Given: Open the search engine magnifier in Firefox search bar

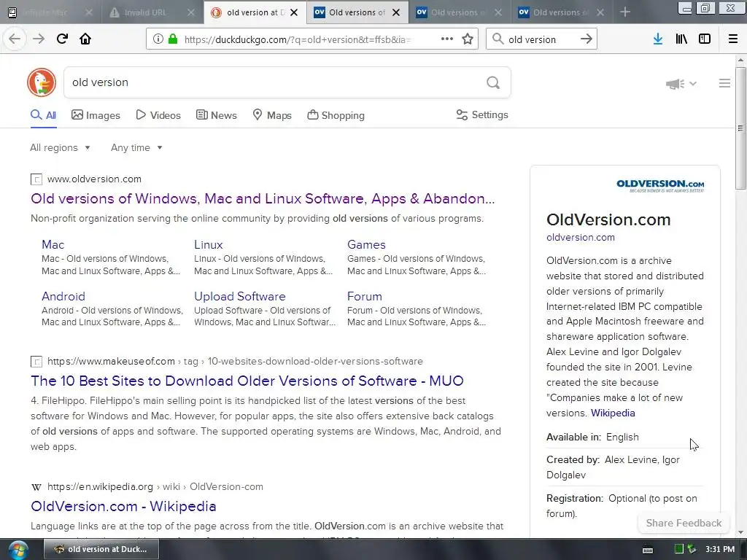Looking at the screenshot, I should (x=498, y=39).
